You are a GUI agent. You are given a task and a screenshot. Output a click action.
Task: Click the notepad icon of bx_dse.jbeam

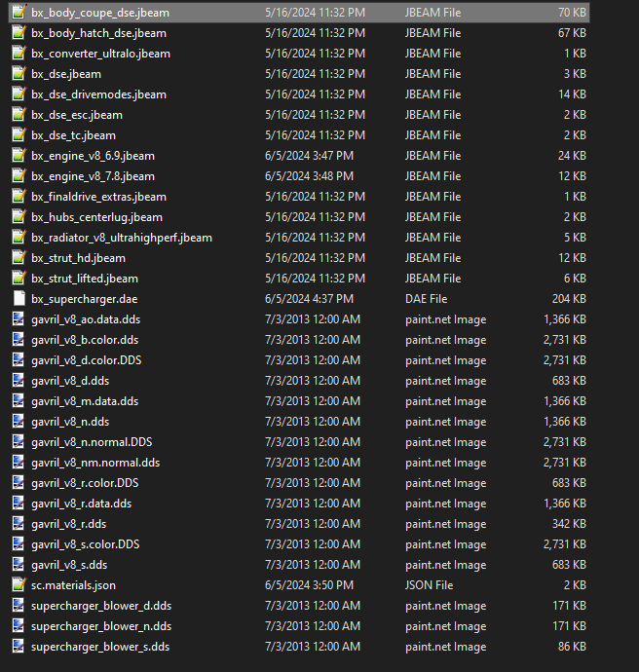(19, 74)
